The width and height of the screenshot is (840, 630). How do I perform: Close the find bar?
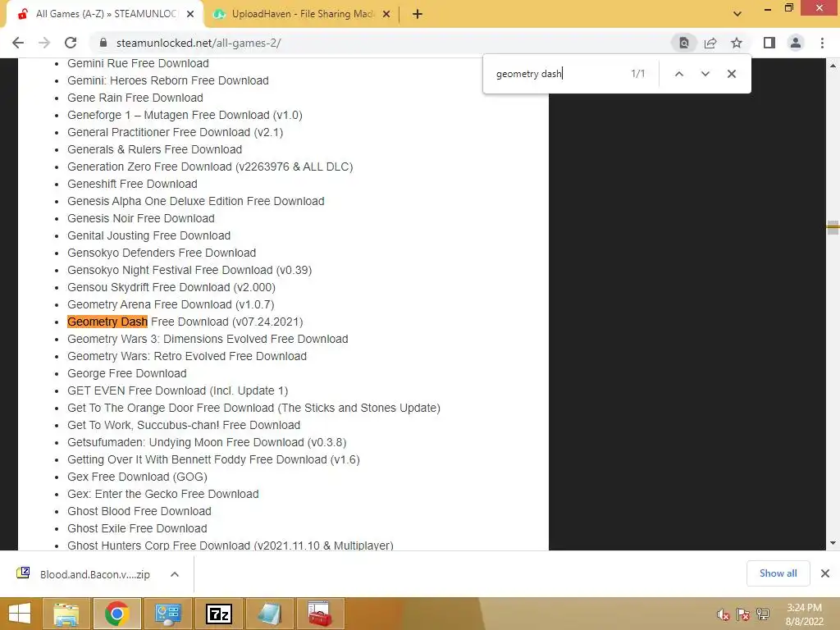coord(731,74)
